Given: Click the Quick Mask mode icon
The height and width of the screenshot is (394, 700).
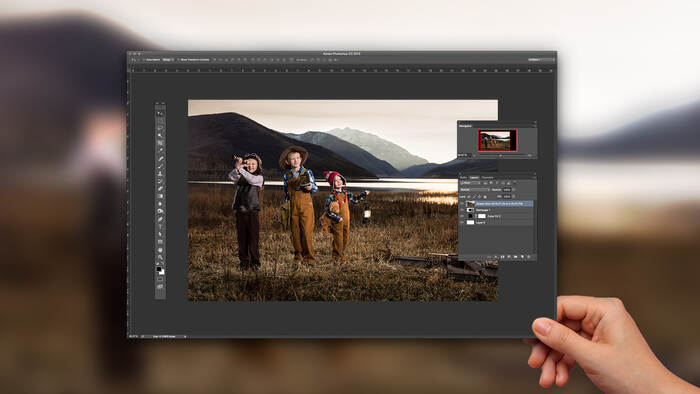Looking at the screenshot, I should pyautogui.click(x=160, y=279).
